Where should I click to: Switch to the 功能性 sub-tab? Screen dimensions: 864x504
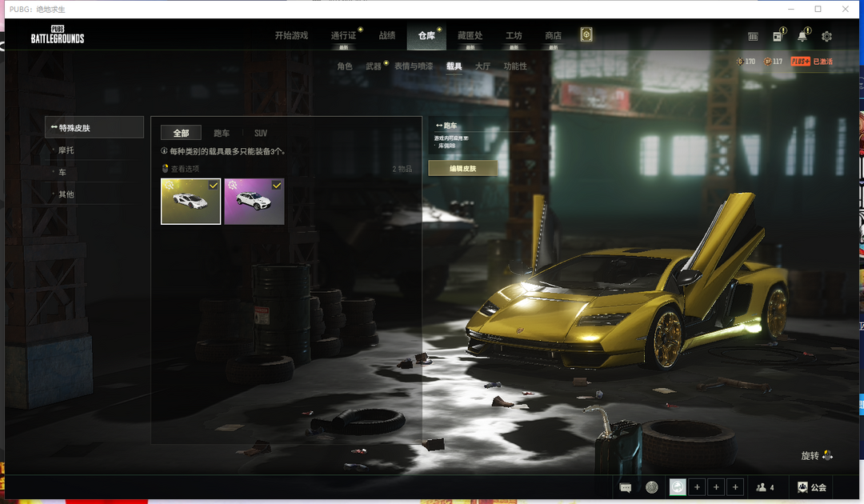point(515,66)
